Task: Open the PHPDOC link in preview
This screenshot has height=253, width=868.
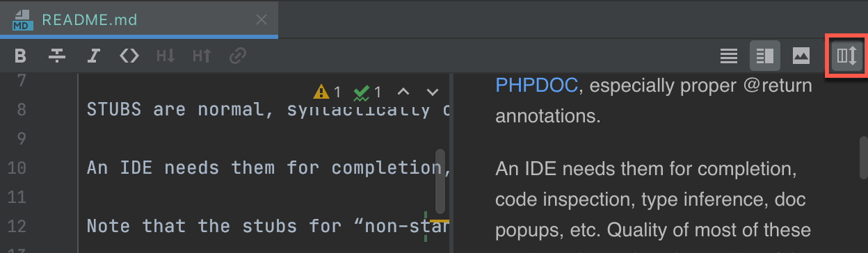Action: tap(536, 85)
